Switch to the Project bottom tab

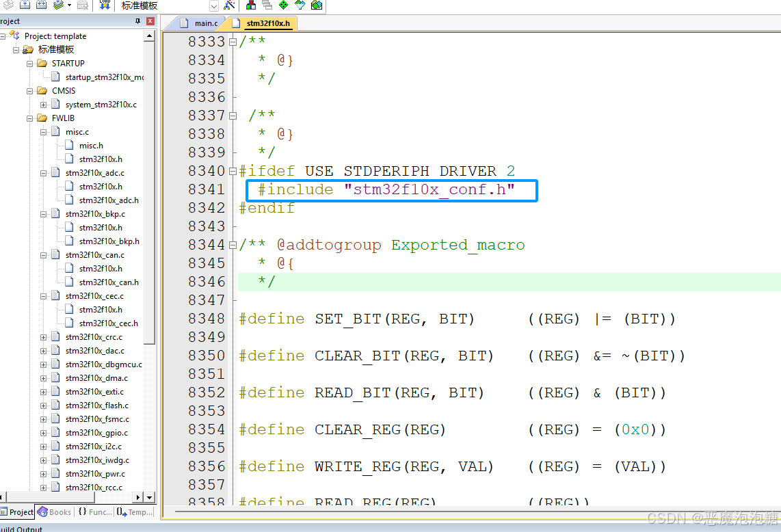(17, 512)
